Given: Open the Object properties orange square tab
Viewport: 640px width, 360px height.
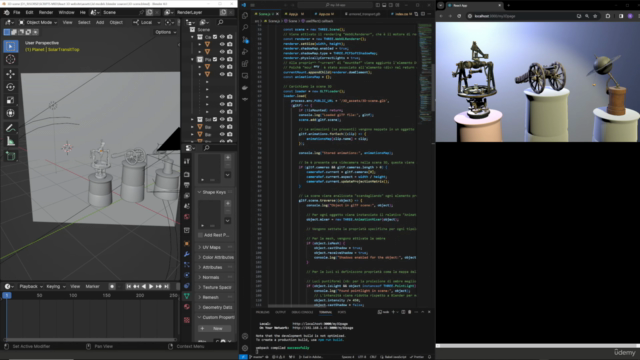Looking at the screenshot, I should 187,244.
